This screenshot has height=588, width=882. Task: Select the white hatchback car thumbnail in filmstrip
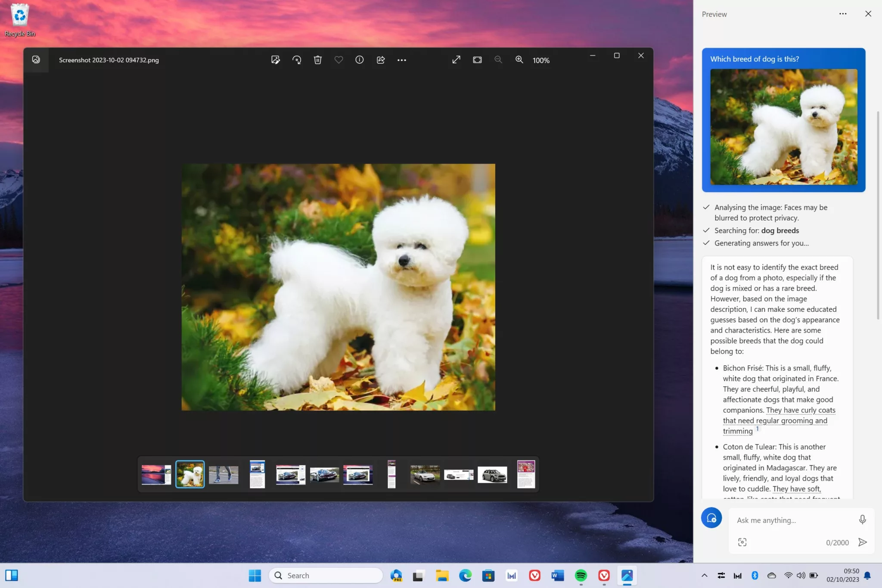[492, 475]
